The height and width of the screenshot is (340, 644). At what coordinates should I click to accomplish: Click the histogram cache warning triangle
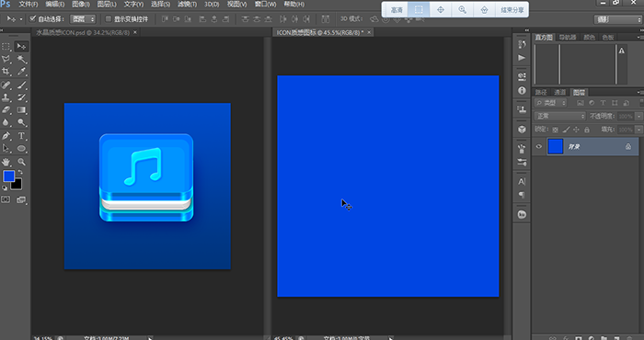[621, 51]
